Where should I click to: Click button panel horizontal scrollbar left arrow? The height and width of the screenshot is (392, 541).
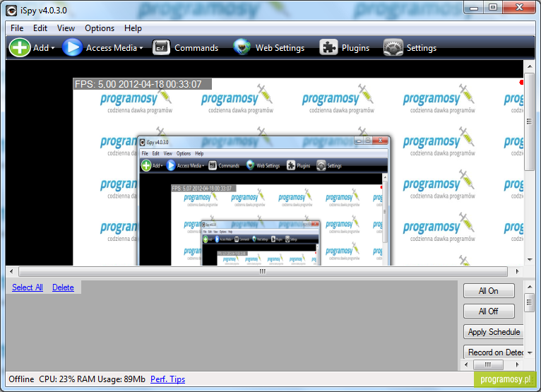[x=466, y=364]
